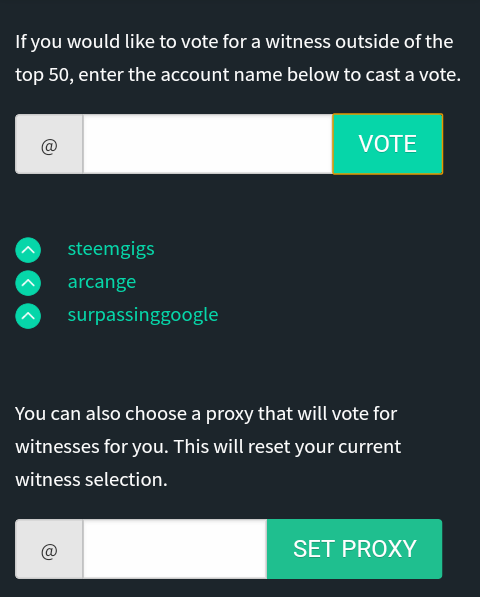
Task: Click the 'witnesses for you' warning text line
Action: coord(208,447)
